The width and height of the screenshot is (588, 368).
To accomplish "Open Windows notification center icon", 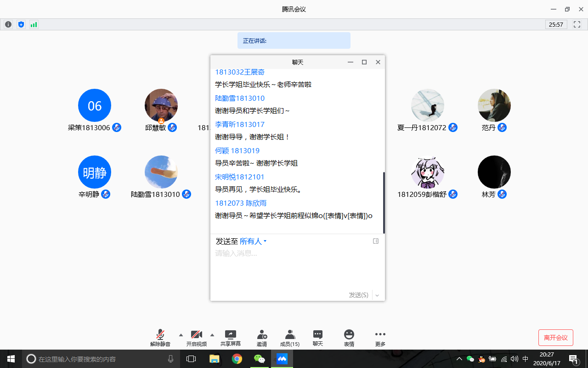I will coord(573,359).
